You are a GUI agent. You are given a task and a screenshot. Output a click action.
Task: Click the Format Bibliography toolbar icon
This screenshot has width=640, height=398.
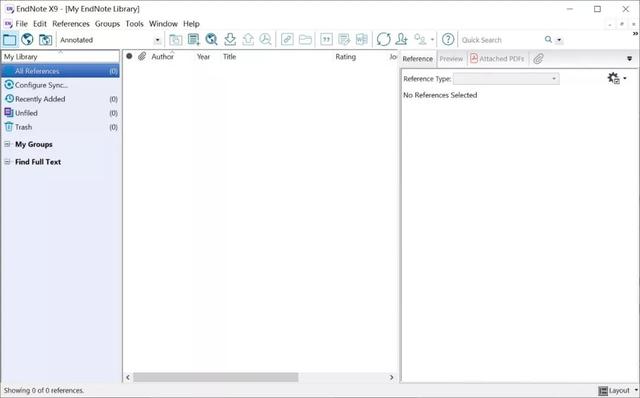point(344,40)
